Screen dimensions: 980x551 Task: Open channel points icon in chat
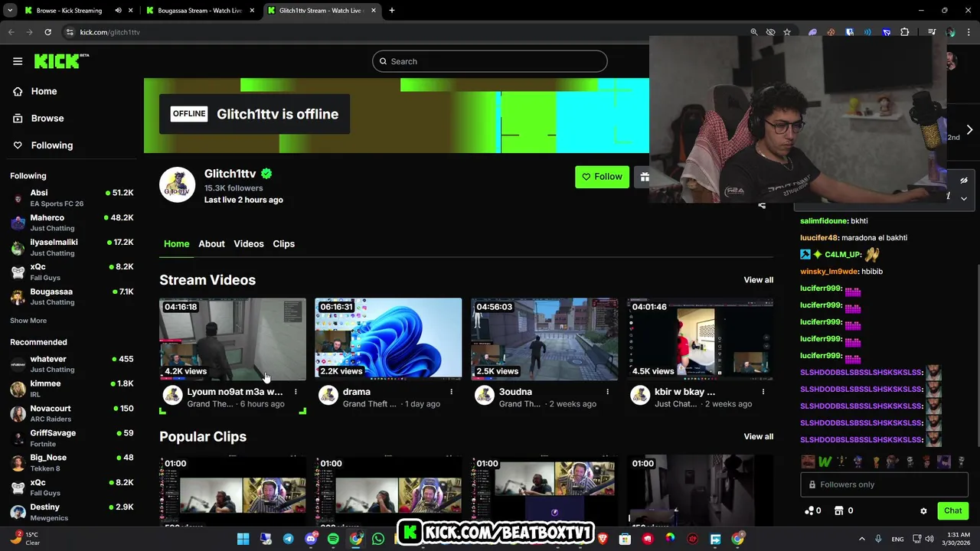point(809,510)
